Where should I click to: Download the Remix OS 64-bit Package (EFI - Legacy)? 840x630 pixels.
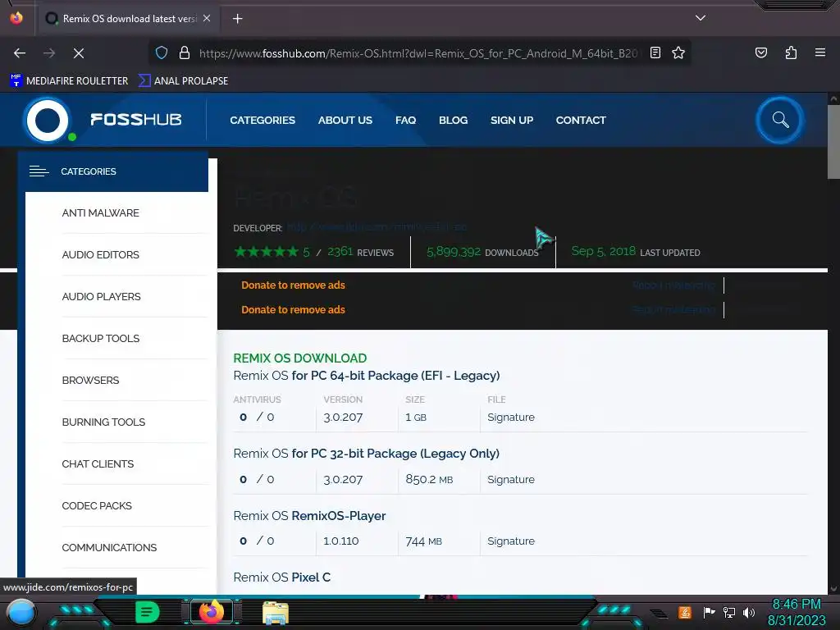(367, 376)
